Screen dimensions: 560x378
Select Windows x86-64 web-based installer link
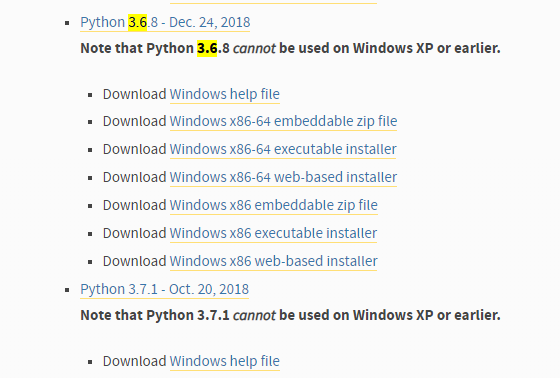(x=283, y=177)
